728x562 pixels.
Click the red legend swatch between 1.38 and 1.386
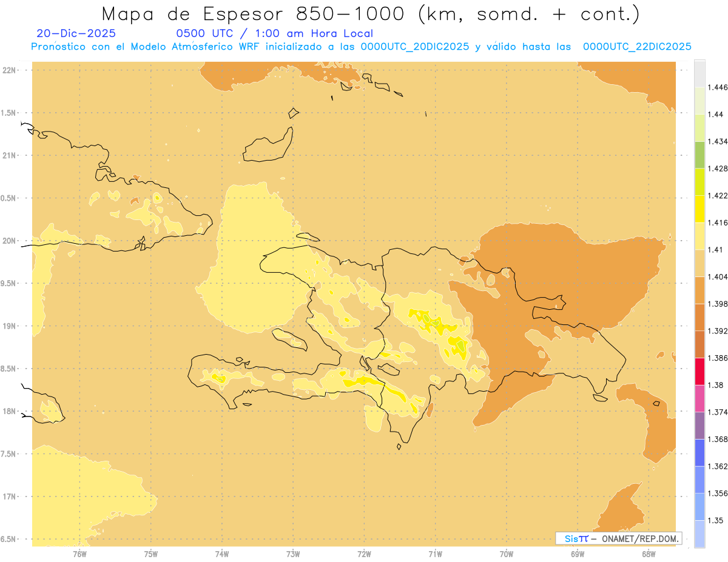click(x=699, y=371)
